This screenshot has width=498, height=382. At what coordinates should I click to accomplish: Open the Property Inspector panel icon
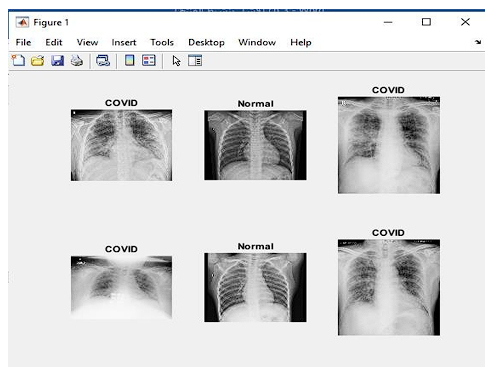195,61
